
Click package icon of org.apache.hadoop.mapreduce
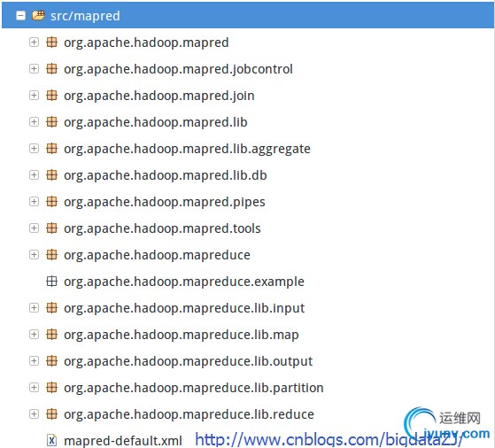point(51,254)
